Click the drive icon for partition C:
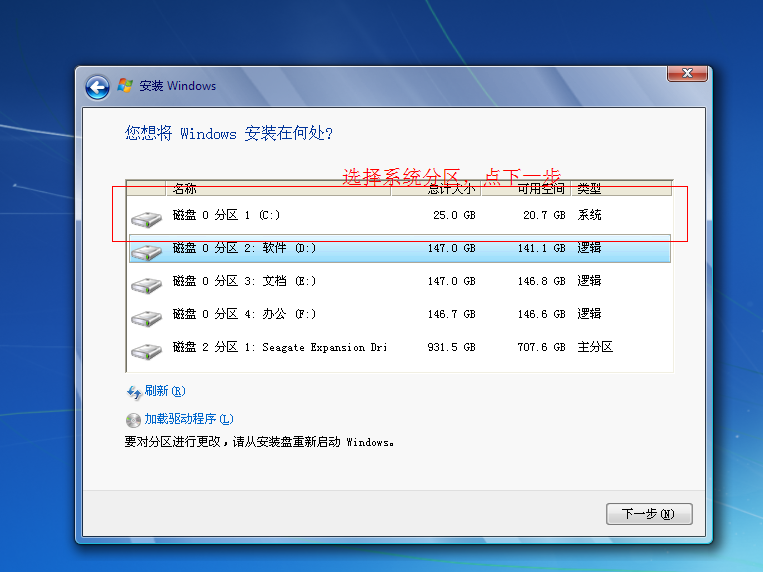This screenshot has height=572, width=763. (x=146, y=219)
